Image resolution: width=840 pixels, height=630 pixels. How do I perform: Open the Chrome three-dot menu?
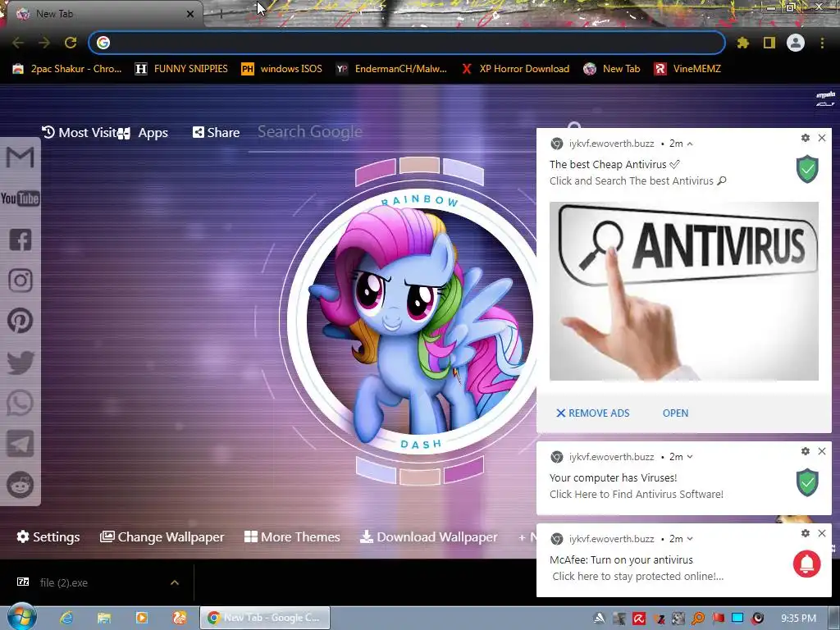tap(822, 43)
